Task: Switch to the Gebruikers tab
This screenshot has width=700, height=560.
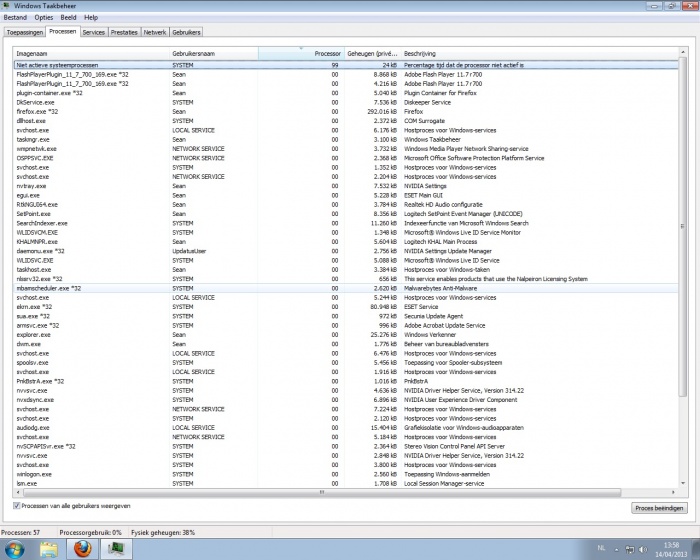Action: click(x=186, y=32)
